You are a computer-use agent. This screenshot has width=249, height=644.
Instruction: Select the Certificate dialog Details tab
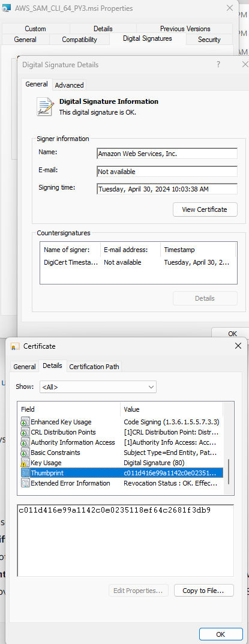[53, 366]
